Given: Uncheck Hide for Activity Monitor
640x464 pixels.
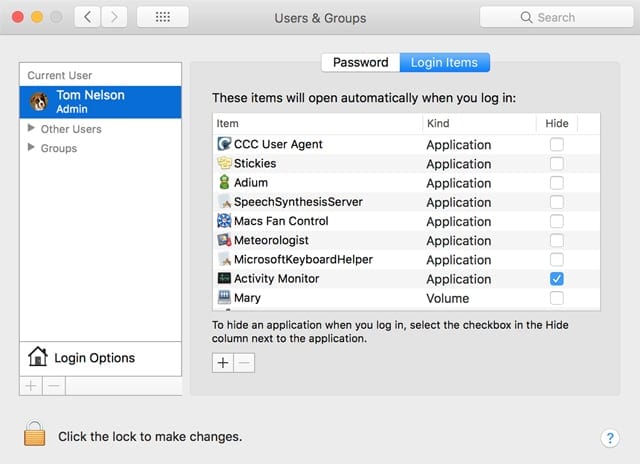Looking at the screenshot, I should [557, 279].
